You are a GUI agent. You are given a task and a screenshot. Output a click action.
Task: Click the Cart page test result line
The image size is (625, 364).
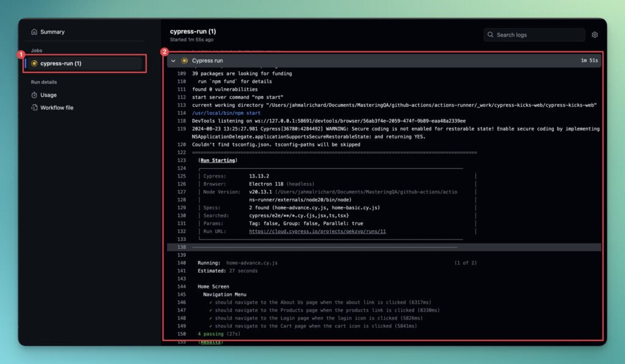pos(313,326)
